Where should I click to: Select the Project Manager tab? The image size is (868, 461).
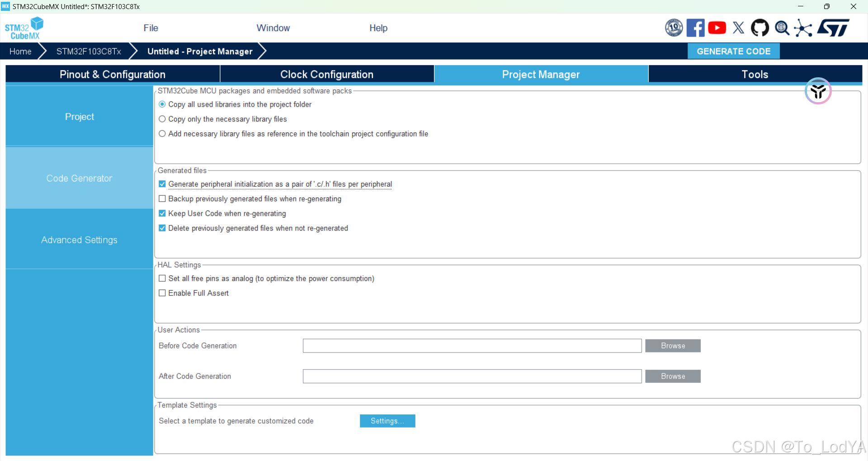[541, 74]
